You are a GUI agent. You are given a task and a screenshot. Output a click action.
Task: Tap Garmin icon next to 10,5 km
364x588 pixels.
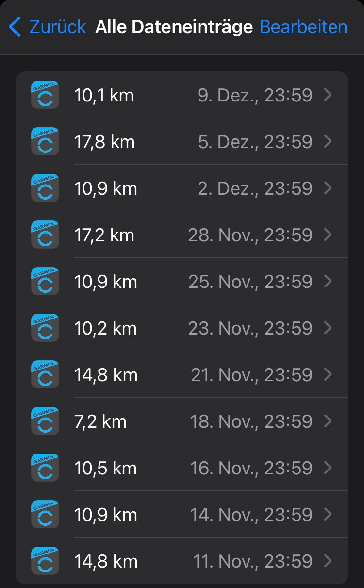click(45, 468)
